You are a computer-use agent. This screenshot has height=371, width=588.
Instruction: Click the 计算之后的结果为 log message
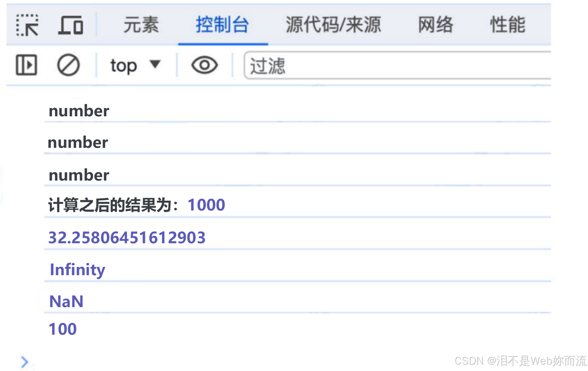pyautogui.click(x=113, y=205)
